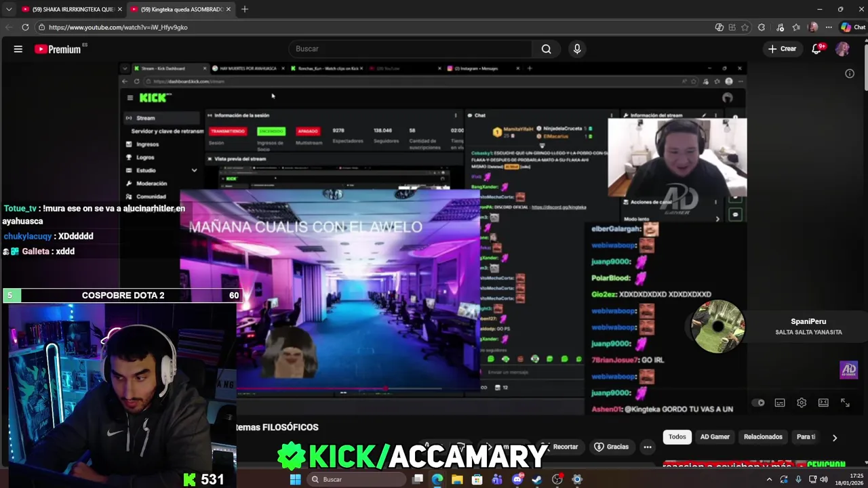Viewport: 868px width, 488px height.
Task: Go back in the browser
Action: [9, 27]
